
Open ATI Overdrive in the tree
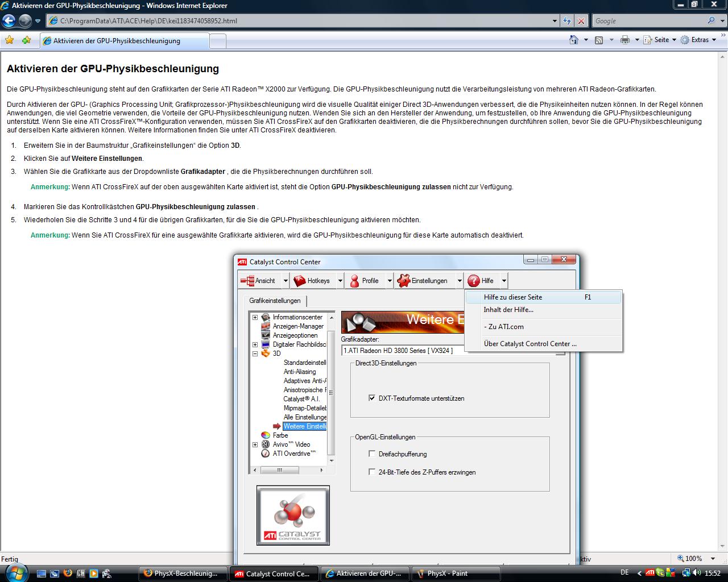[x=288, y=454]
